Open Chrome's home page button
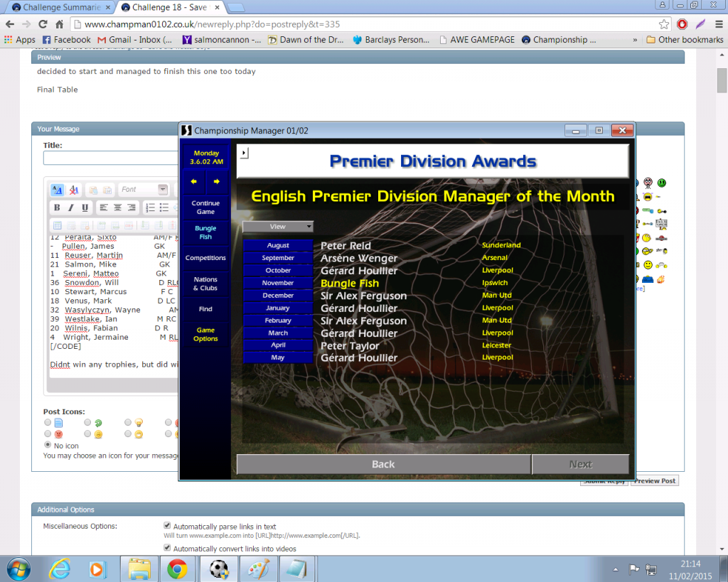 (60, 24)
